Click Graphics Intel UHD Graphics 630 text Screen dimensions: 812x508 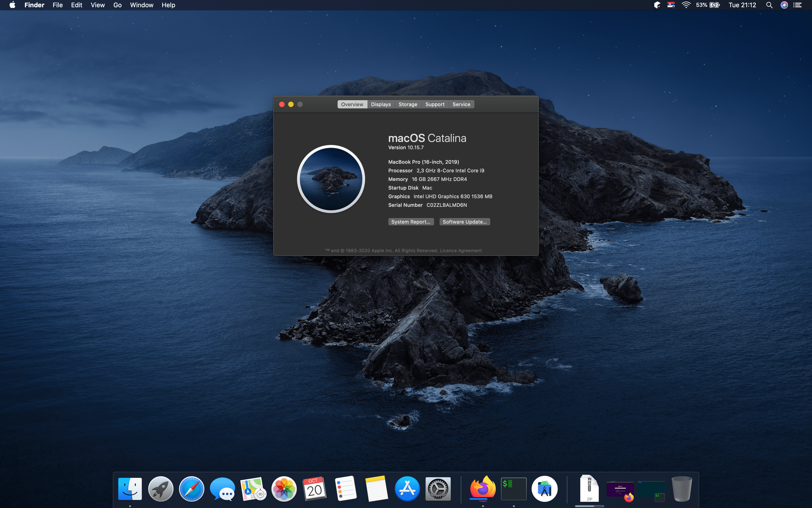pyautogui.click(x=440, y=197)
